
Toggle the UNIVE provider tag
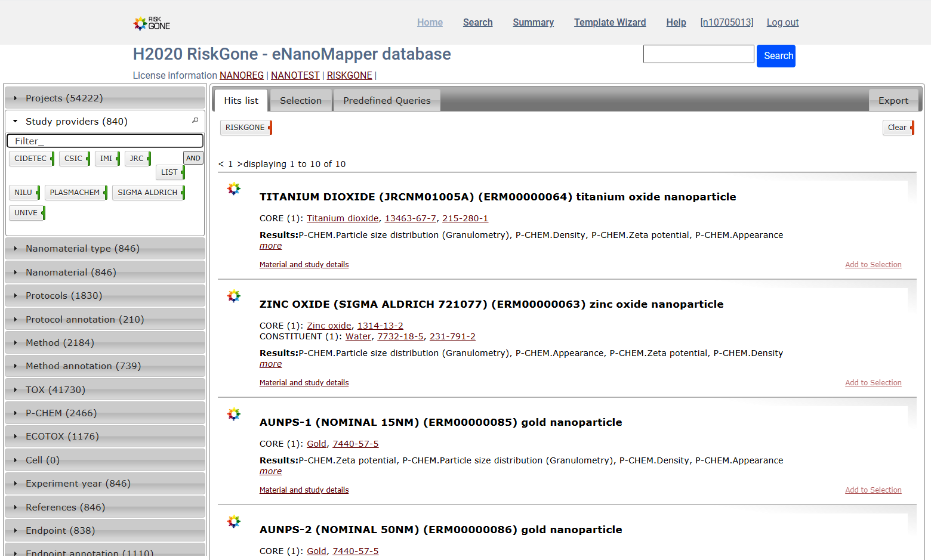(x=27, y=213)
